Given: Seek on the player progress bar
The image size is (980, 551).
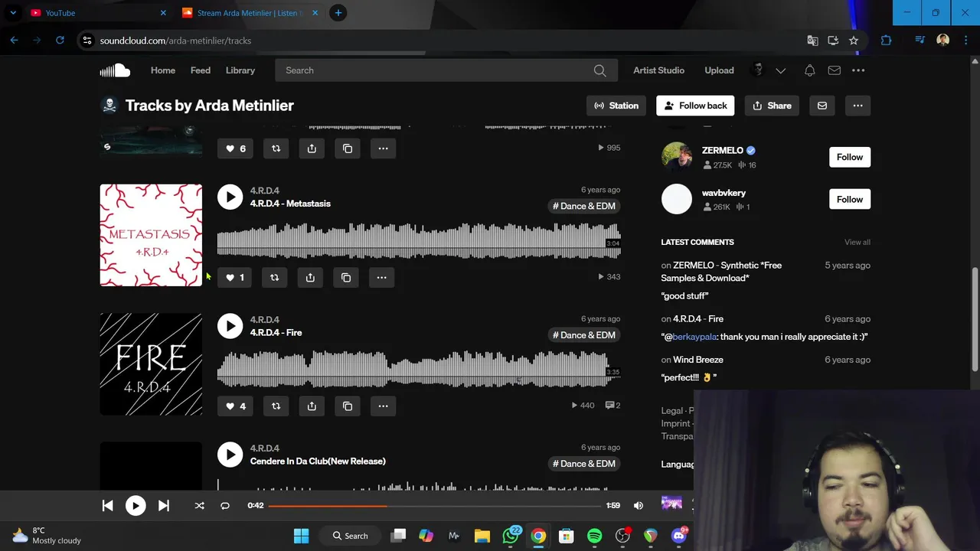Looking at the screenshot, I should coord(435,505).
